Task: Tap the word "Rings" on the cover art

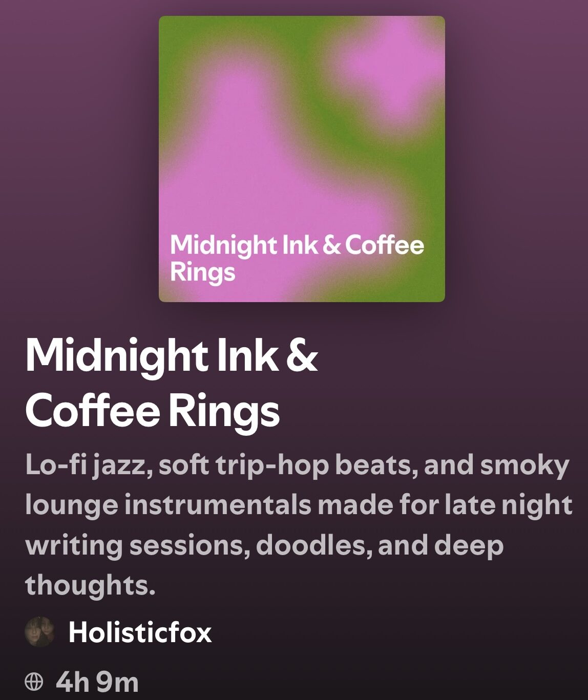Action: pos(202,272)
